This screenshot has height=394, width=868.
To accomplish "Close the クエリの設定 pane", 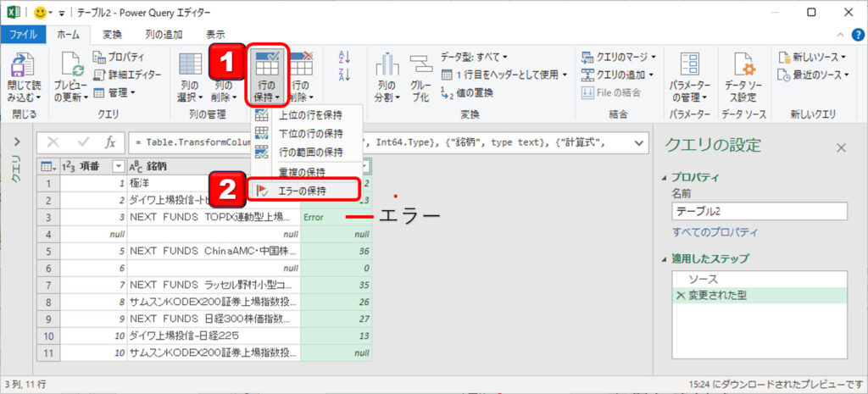I will pyautogui.click(x=841, y=147).
